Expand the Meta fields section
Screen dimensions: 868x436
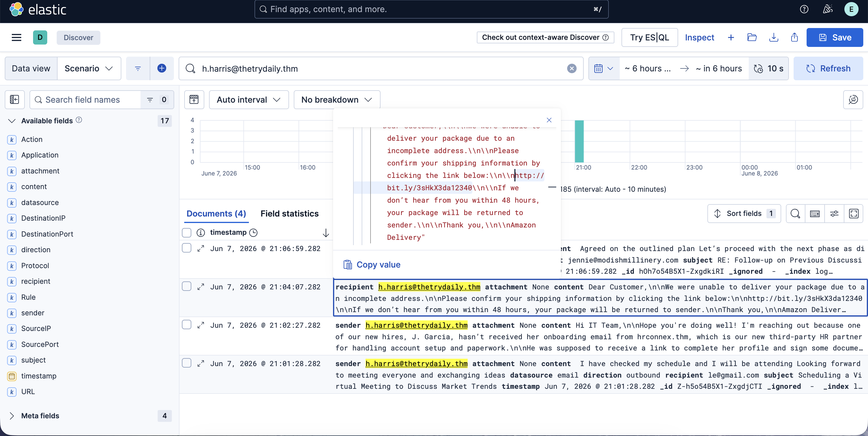point(12,416)
